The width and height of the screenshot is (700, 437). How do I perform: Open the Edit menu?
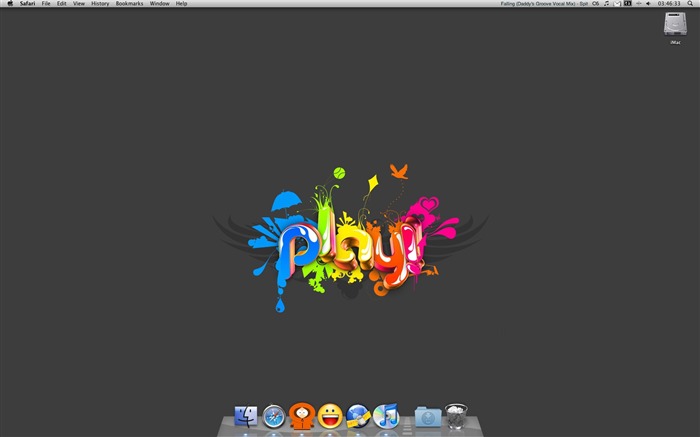(62, 3)
